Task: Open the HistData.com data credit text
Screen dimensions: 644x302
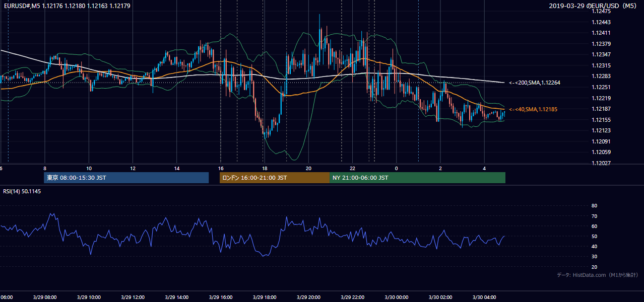Action: [597, 275]
